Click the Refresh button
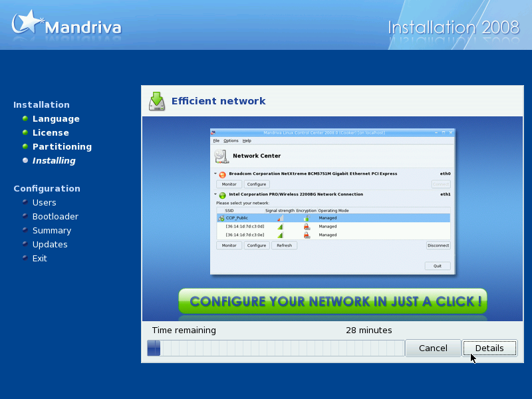The height and width of the screenshot is (399, 532). pyautogui.click(x=285, y=245)
